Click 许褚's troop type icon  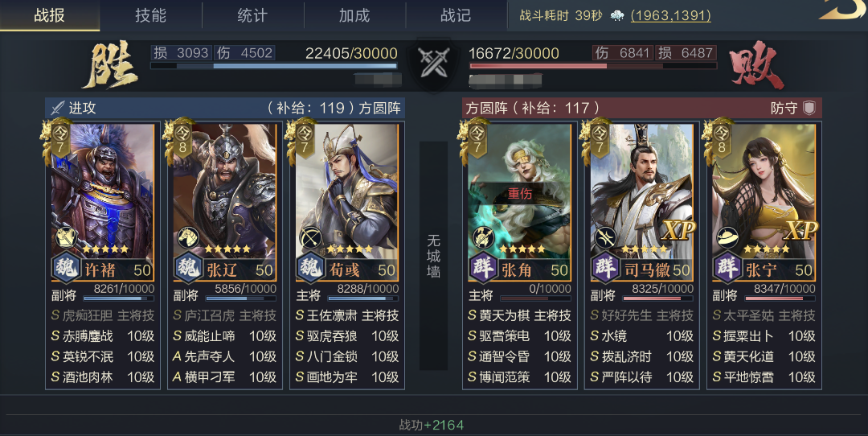[x=65, y=238]
